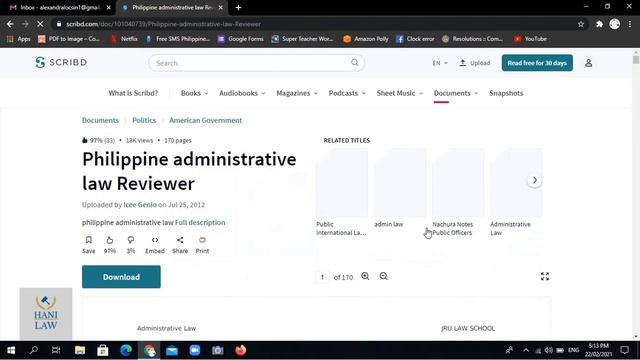Viewport: 640px width, 360px height.
Task: Expand the Full description link
Action: (200, 222)
